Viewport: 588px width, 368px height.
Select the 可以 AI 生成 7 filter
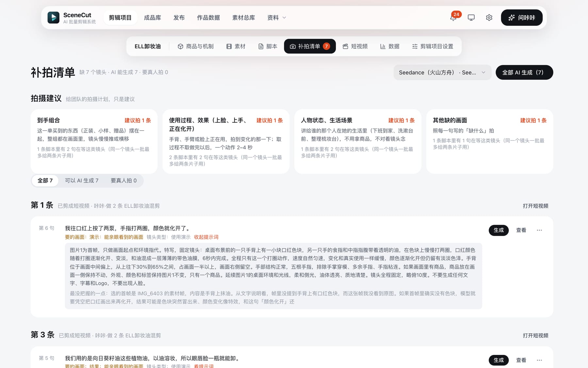(82, 181)
